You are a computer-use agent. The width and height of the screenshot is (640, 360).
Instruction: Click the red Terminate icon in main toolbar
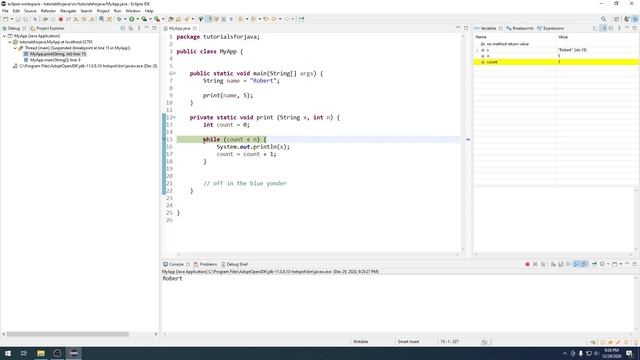(x=61, y=19)
